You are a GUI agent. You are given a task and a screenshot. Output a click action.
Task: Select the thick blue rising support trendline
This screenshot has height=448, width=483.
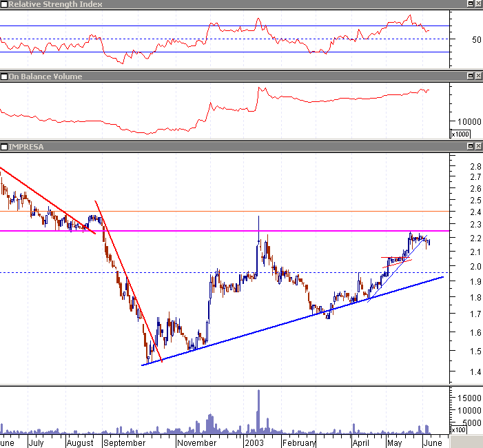[x=292, y=321]
